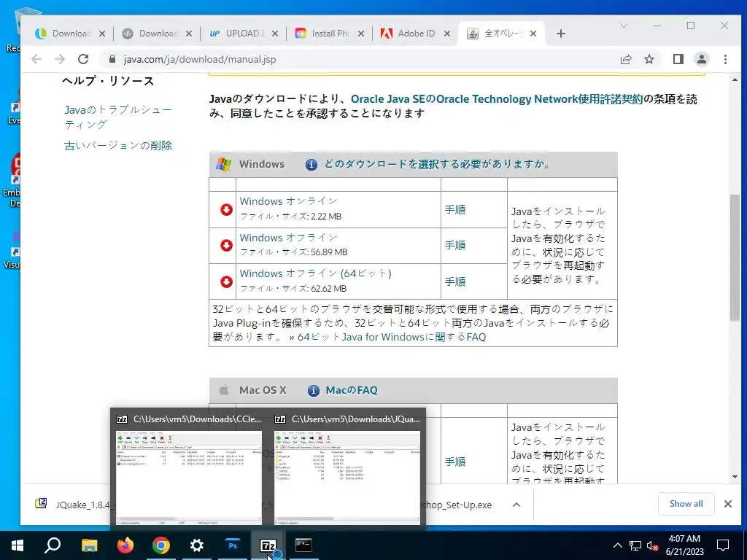
Task: Go back to the previous page in Chrome
Action: (36, 59)
